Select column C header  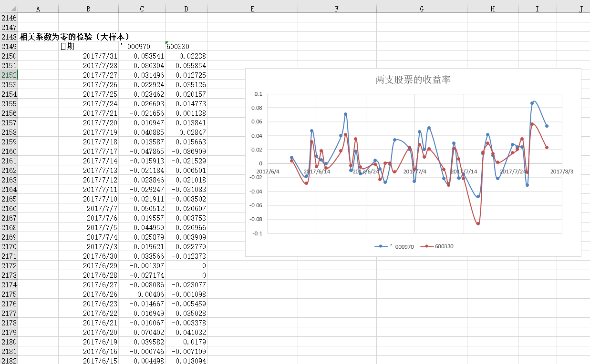click(x=142, y=9)
